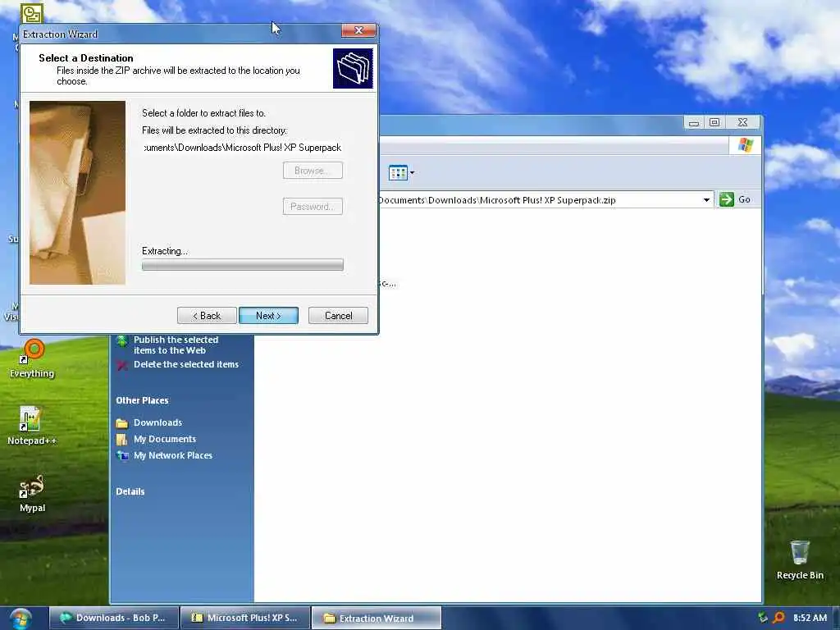This screenshot has width=840, height=630.
Task: Go back with the Back button
Action: coord(207,316)
